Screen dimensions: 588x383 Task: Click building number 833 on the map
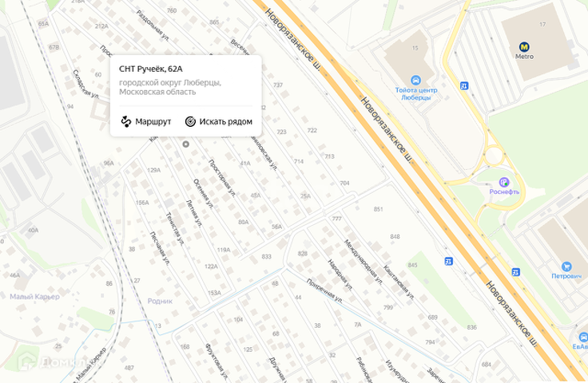266,256
